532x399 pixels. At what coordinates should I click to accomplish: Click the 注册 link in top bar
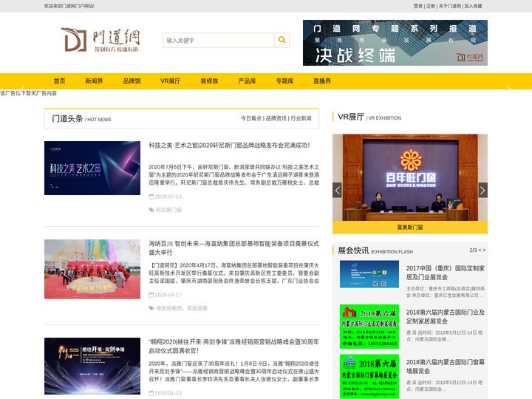tap(431, 6)
